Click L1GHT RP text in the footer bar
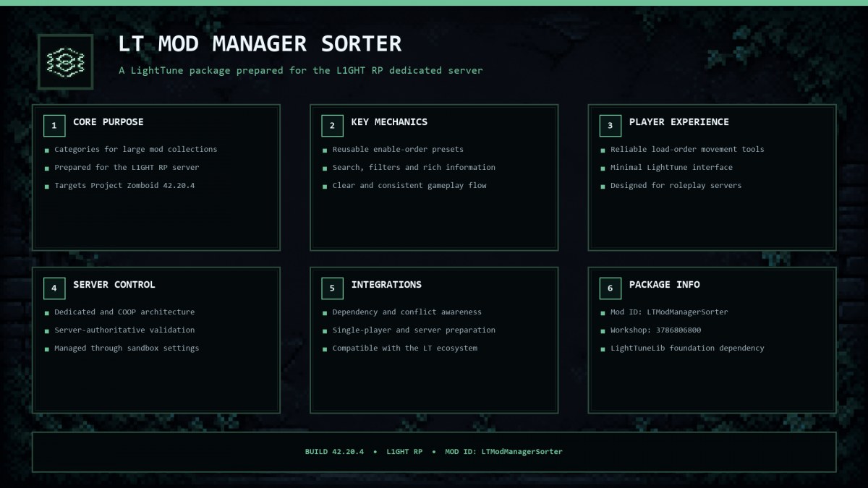Screen dimensions: 868x488 (x=404, y=452)
